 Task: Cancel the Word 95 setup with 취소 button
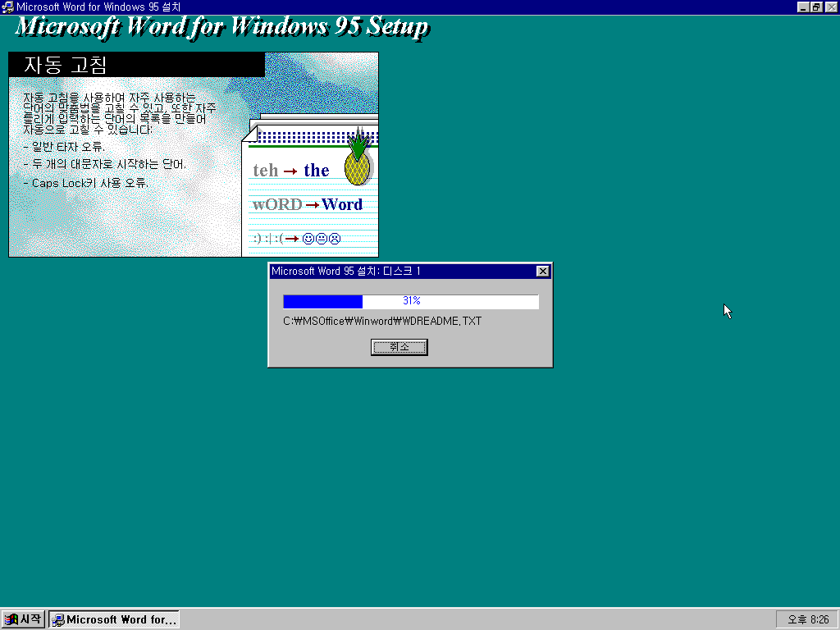(399, 347)
